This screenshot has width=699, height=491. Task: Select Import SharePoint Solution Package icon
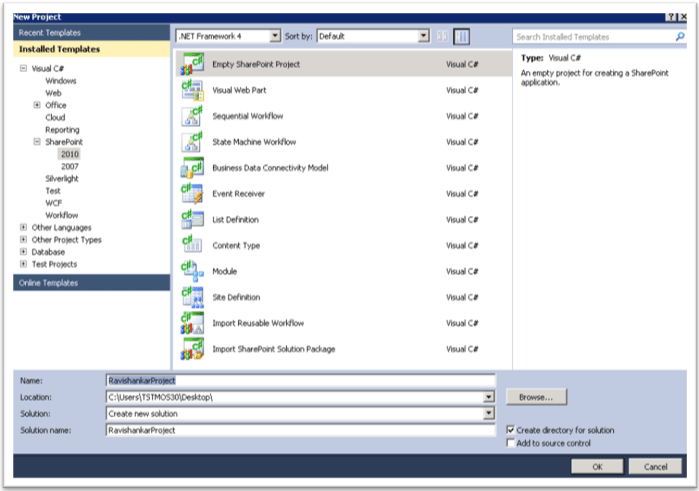[x=192, y=349]
